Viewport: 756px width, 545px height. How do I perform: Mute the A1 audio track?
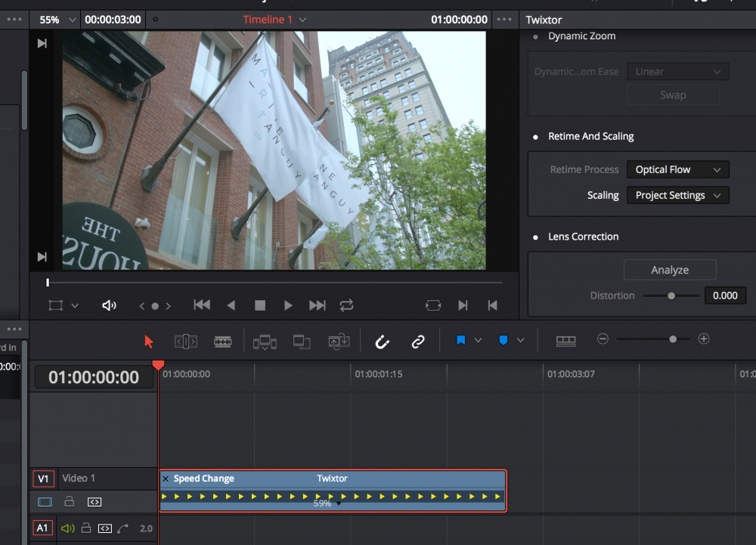(67, 528)
